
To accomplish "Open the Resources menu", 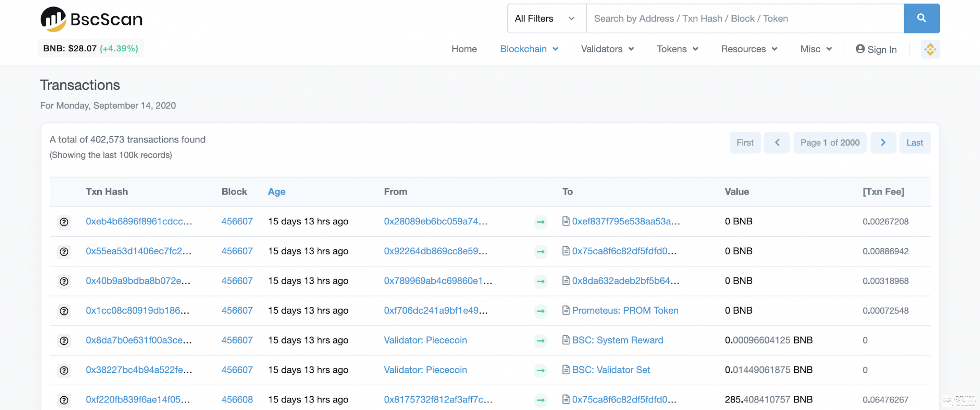I will click(749, 49).
